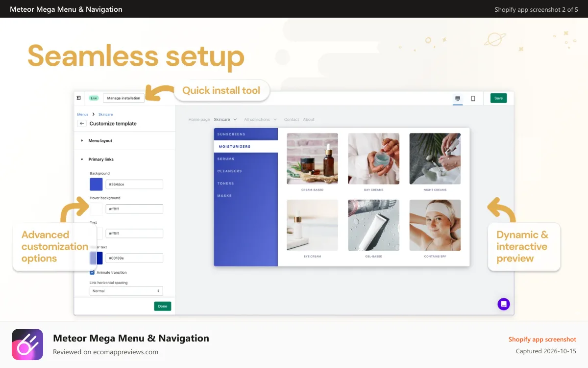Open the Cream-based product thumbnail
Viewport: 588px width, 368px height.
[312, 158]
